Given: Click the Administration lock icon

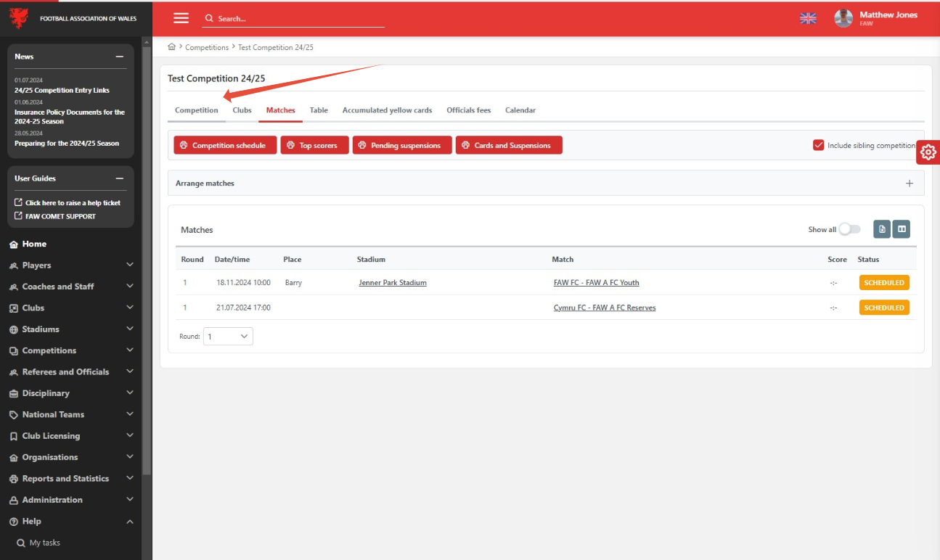Looking at the screenshot, I should [14, 500].
